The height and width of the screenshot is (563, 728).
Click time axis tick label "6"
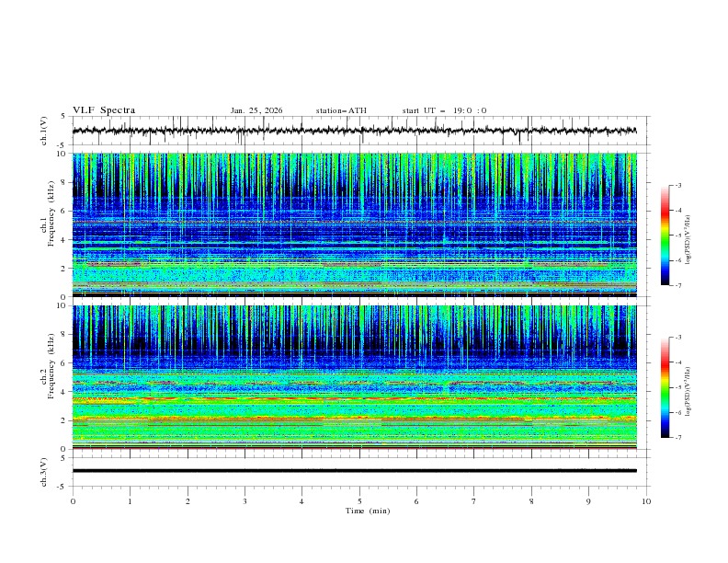pyautogui.click(x=416, y=501)
